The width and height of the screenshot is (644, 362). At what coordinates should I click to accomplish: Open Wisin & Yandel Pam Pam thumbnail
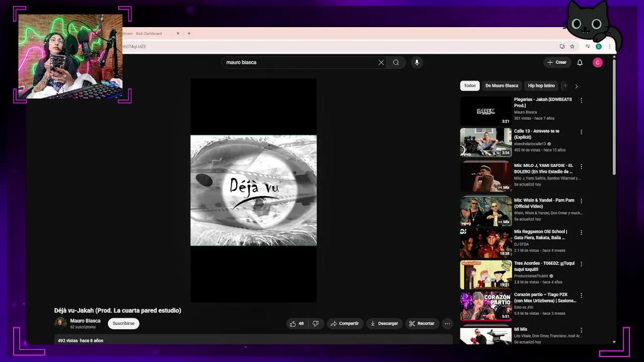[486, 212]
